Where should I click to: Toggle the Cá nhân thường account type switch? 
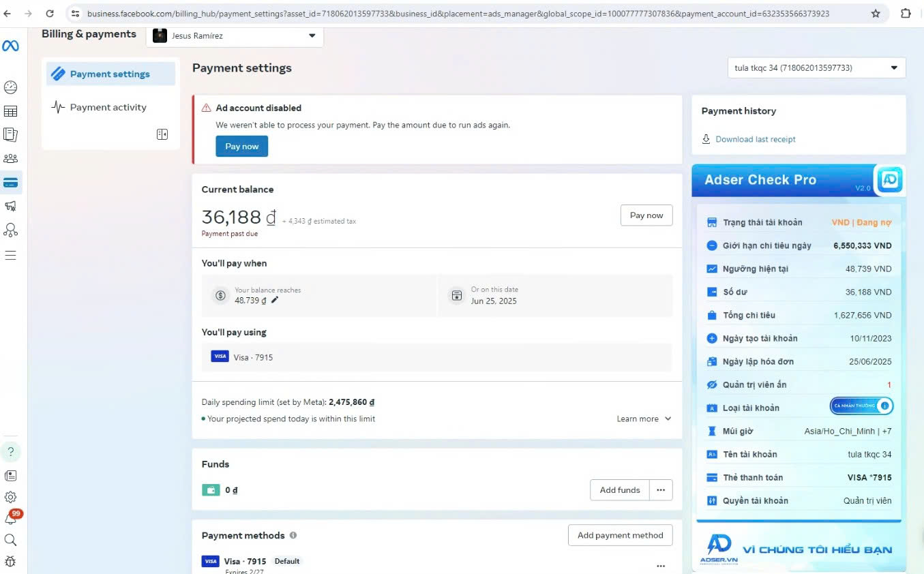tap(861, 406)
